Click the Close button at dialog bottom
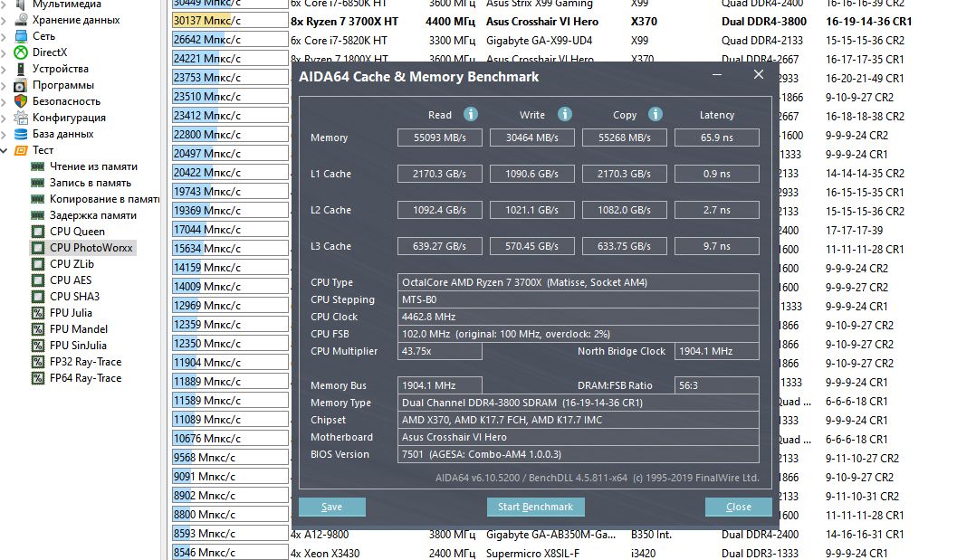 click(x=739, y=507)
